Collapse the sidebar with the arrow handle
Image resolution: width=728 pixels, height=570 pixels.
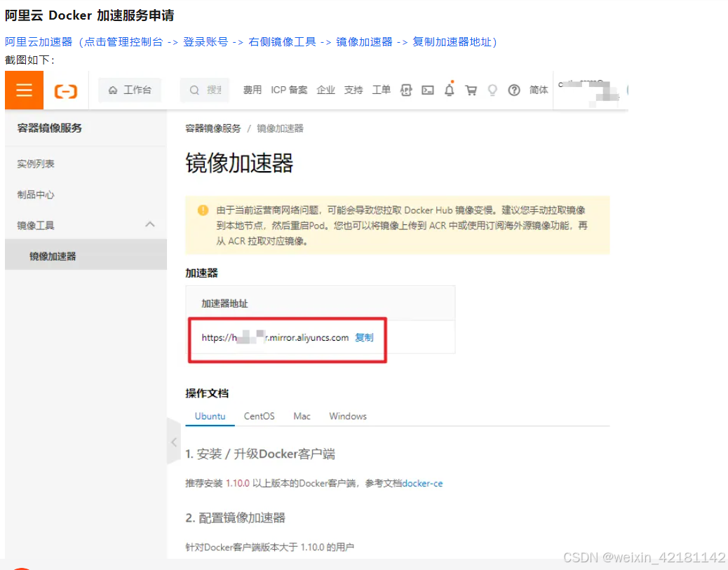(174, 442)
